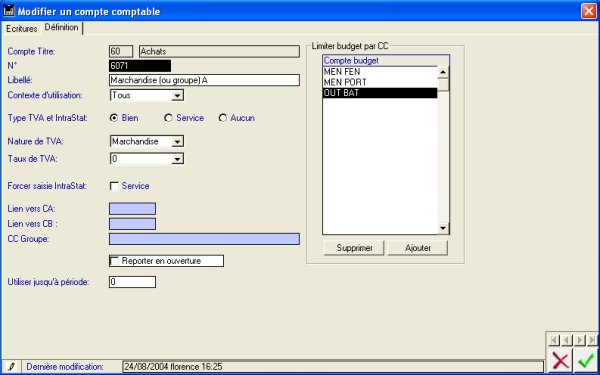Open the Contexte d'utilisation dropdown
600x375 pixels.
[177, 96]
